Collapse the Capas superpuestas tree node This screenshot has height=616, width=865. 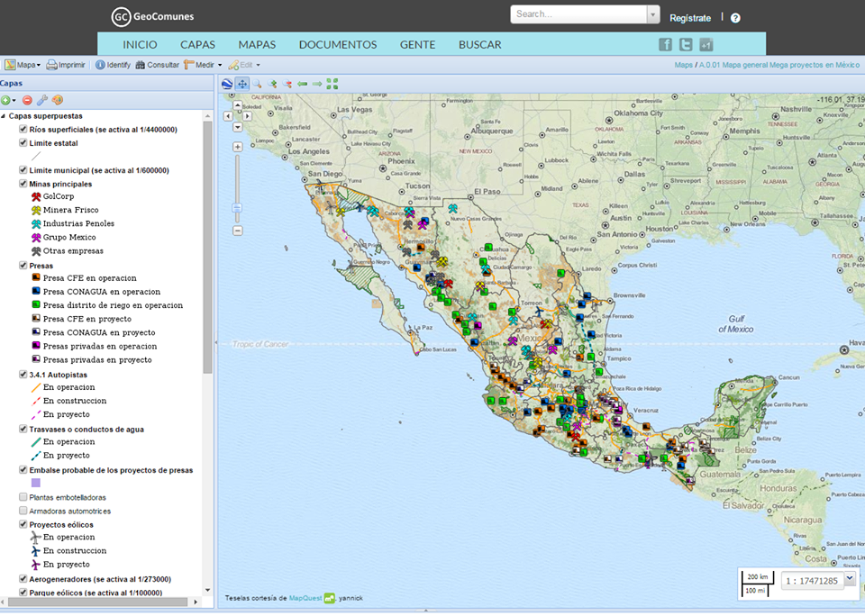point(4,116)
